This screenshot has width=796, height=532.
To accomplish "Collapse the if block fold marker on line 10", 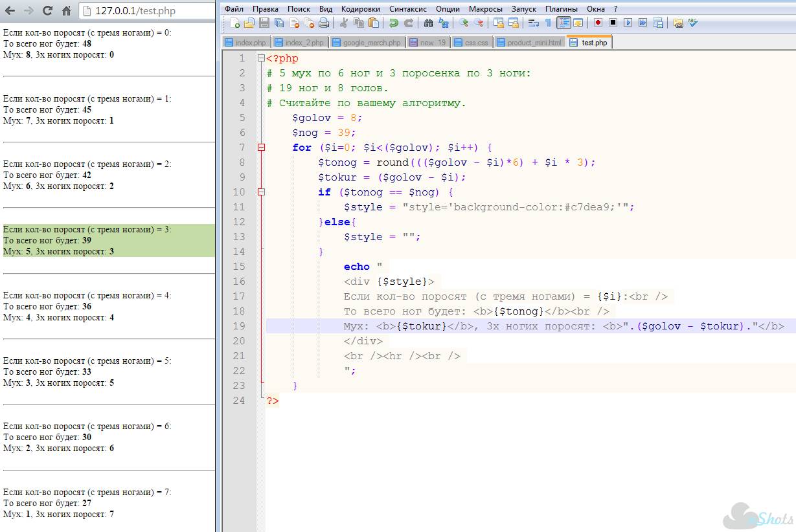I will pos(261,192).
